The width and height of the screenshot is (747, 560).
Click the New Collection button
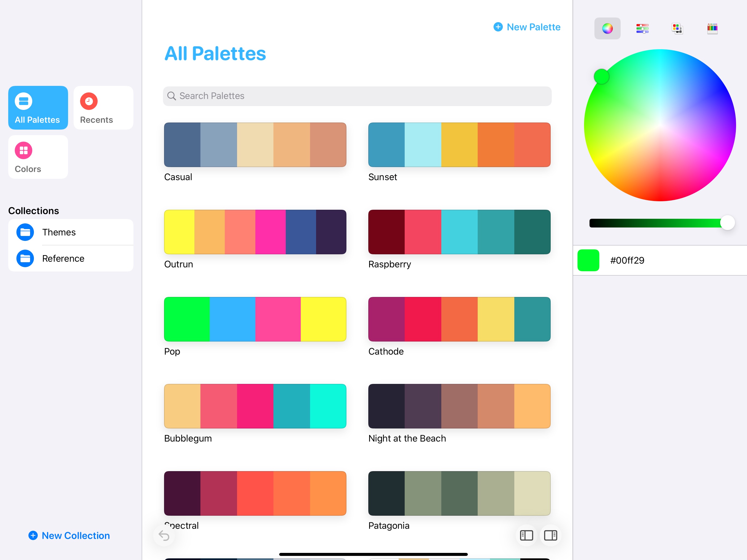pyautogui.click(x=69, y=535)
